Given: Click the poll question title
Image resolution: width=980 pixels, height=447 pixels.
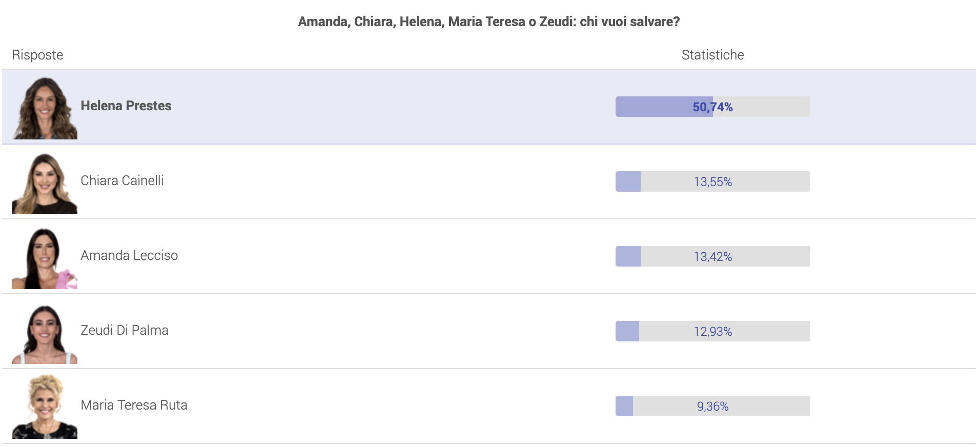Looking at the screenshot, I should tap(489, 22).
